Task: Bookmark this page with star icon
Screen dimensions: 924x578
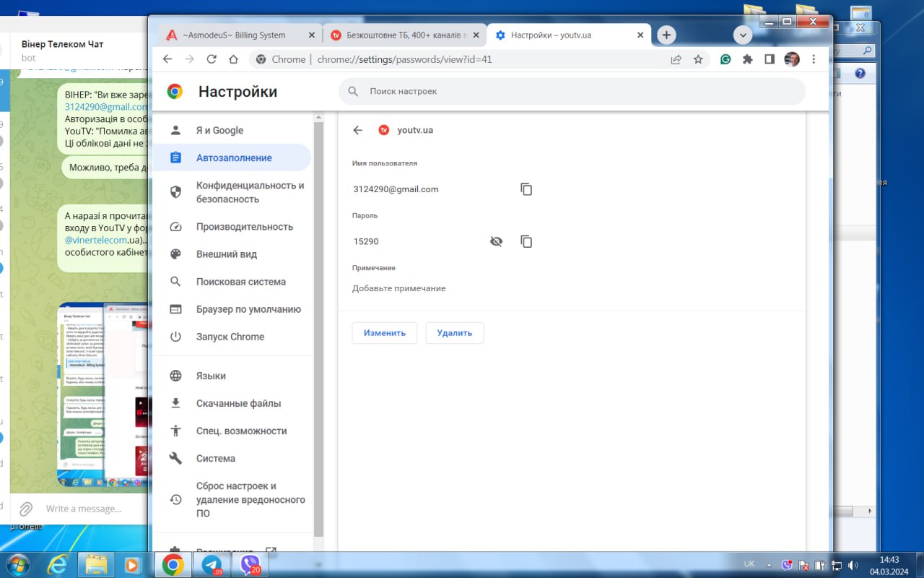Action: coord(698,59)
